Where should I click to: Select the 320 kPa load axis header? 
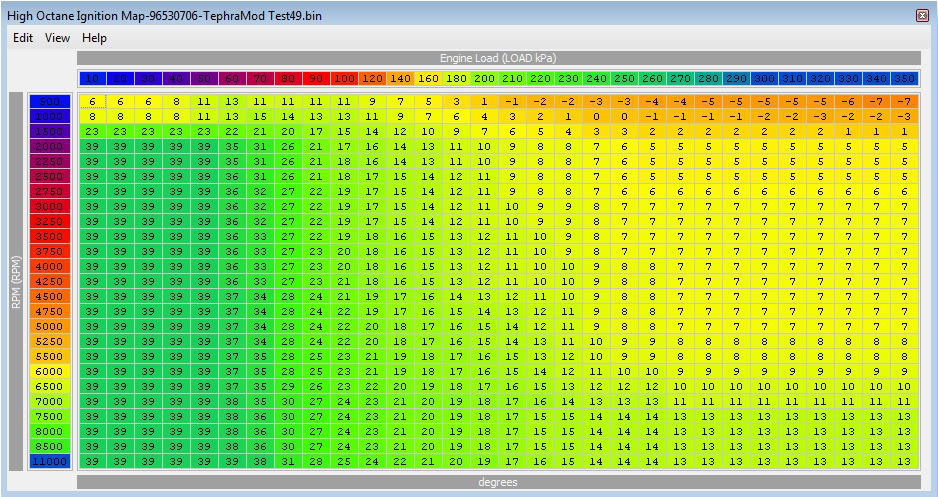820,78
